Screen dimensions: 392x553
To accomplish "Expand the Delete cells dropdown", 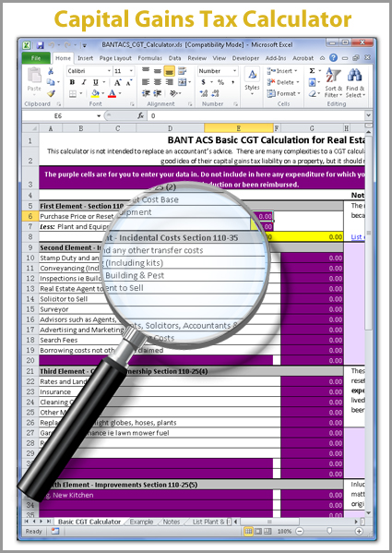I will (x=298, y=82).
